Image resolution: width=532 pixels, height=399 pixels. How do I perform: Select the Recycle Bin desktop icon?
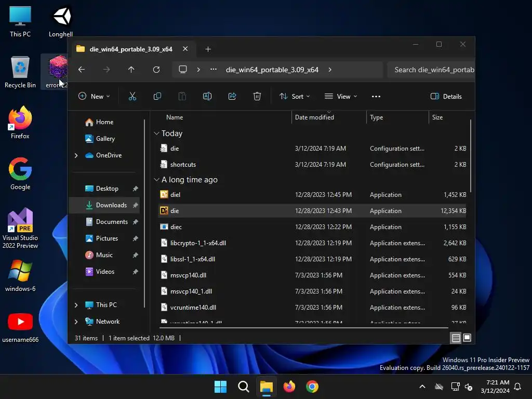pos(20,72)
